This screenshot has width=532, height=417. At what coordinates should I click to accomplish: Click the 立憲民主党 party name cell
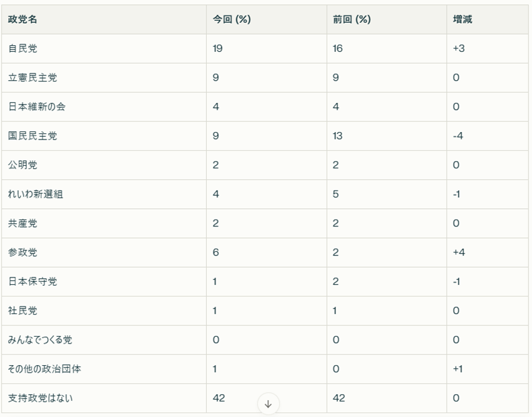pos(104,77)
